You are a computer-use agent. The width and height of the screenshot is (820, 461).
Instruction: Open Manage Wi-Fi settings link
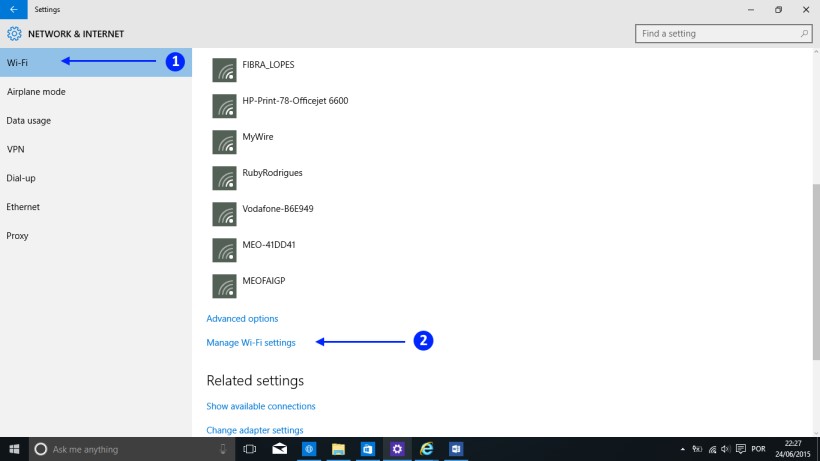tap(251, 343)
